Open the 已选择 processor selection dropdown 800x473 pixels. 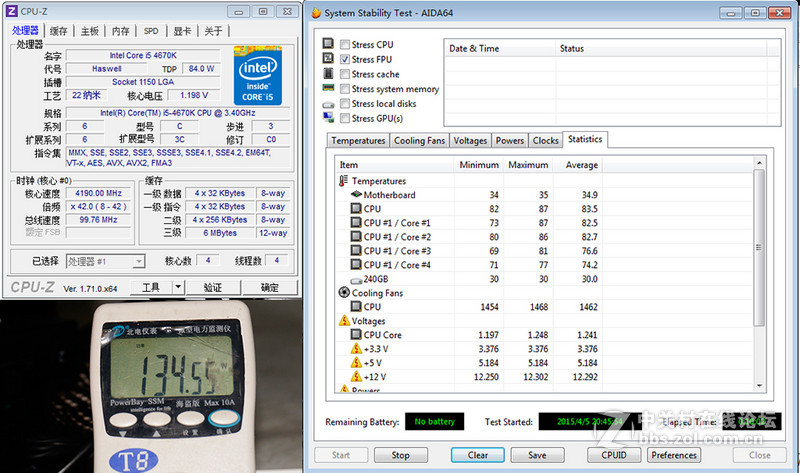point(104,261)
